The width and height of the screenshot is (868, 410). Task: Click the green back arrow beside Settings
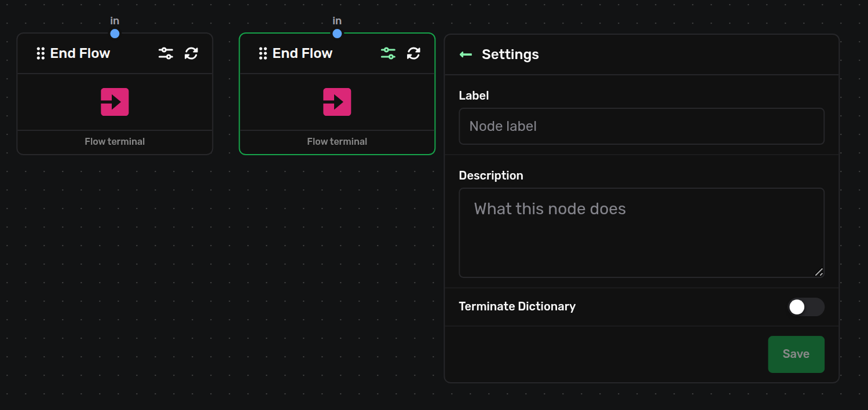(466, 54)
